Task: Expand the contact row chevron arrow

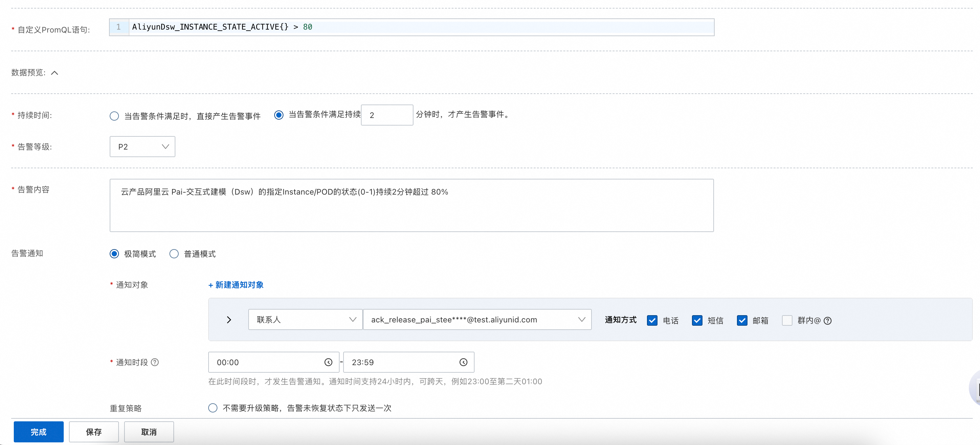Action: pos(229,320)
